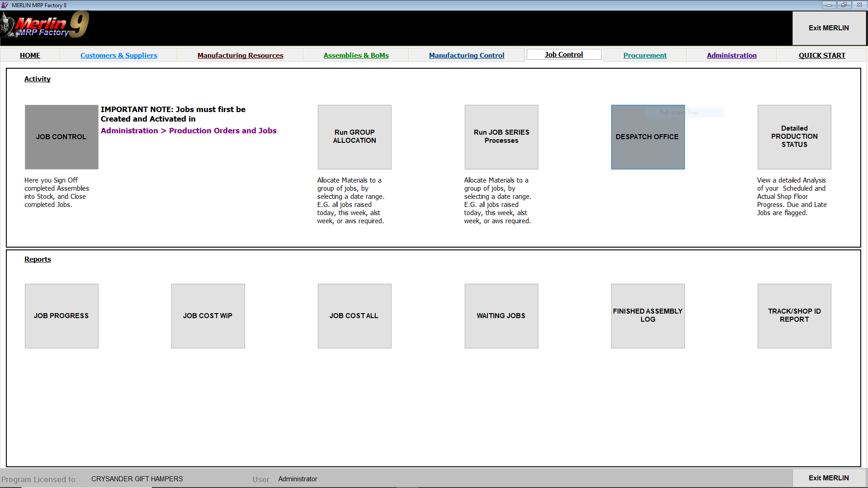Open the JOB CONTROL activity tile

tap(61, 137)
